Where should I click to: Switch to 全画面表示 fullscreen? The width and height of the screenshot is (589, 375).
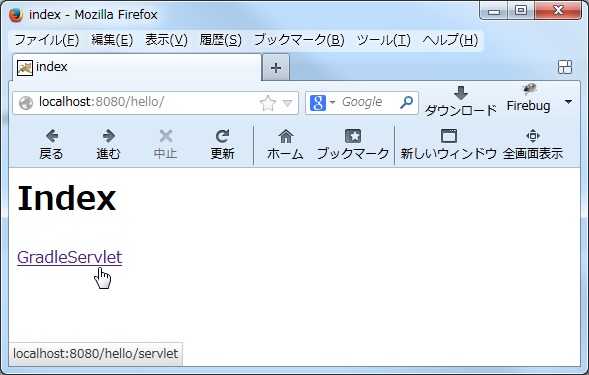click(533, 144)
